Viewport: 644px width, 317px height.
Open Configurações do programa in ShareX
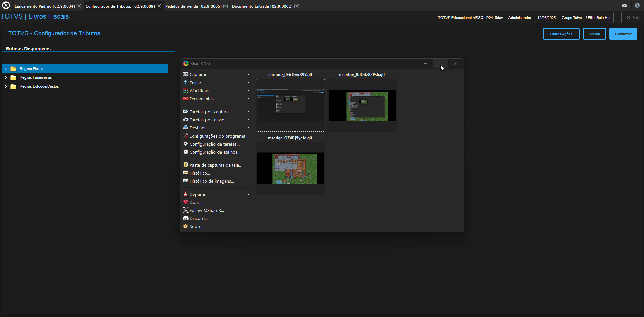[216, 136]
